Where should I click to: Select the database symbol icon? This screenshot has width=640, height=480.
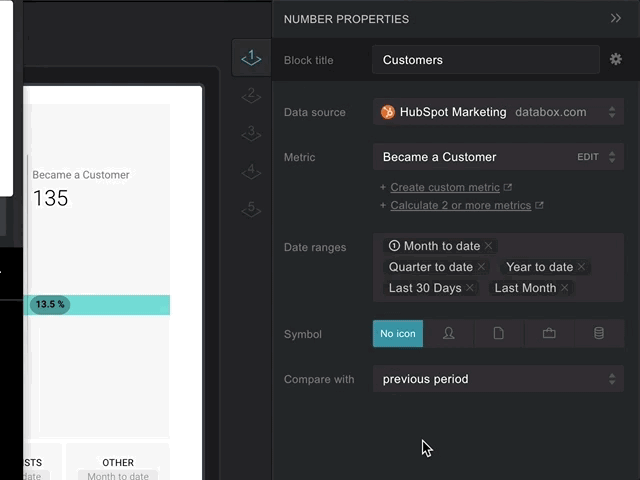[599, 334]
